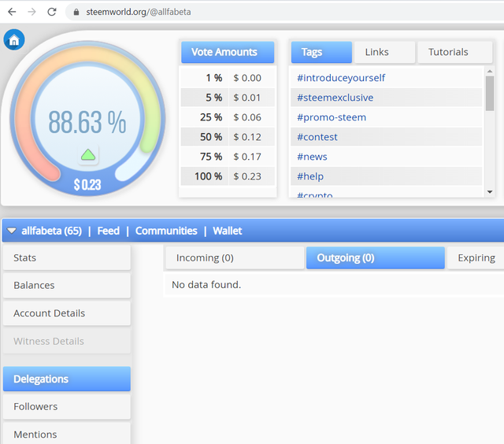Click the 1 % vote amount row
Viewport: 504px width, 444px height.
click(x=228, y=78)
